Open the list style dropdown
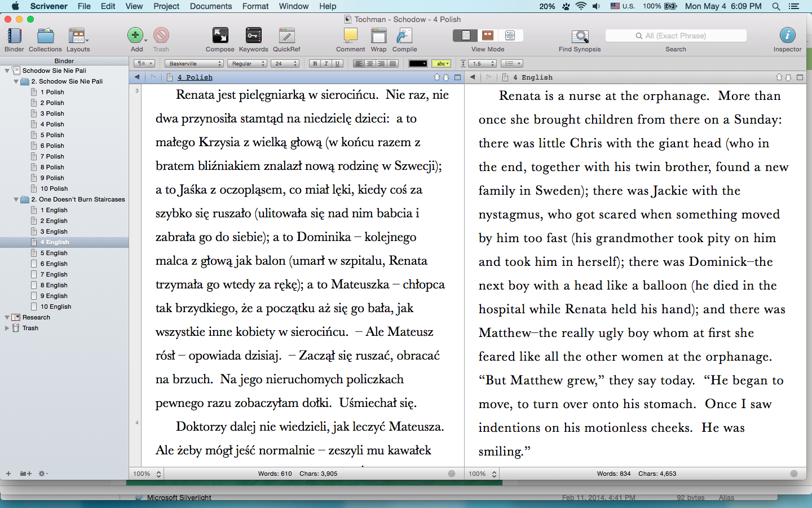Viewport: 812px width, 508px height. tap(512, 64)
